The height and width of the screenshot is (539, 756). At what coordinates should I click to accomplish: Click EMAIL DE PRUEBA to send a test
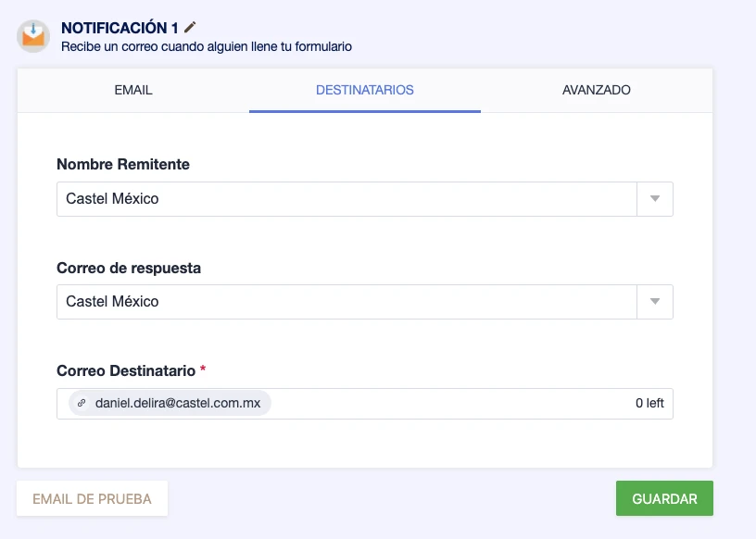91,497
